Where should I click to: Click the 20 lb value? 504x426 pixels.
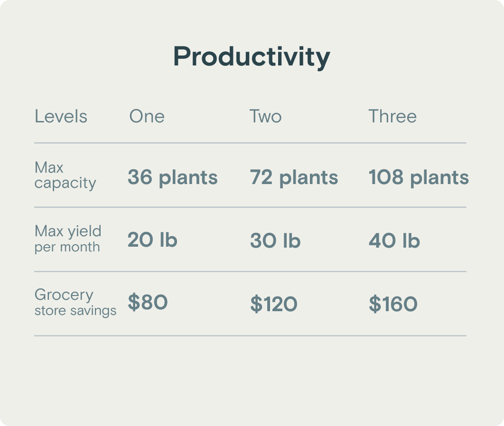[x=152, y=240]
